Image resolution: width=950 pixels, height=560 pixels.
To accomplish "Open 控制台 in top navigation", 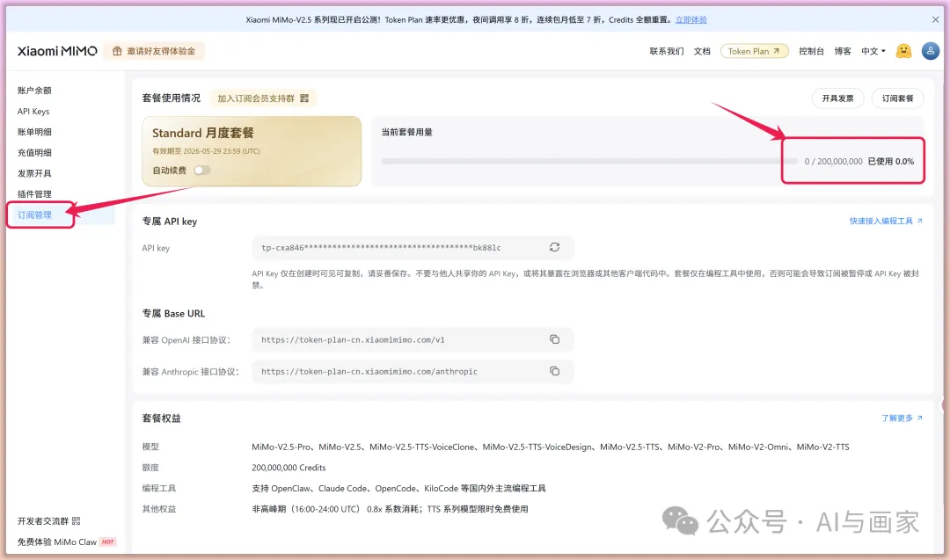I will 811,52.
